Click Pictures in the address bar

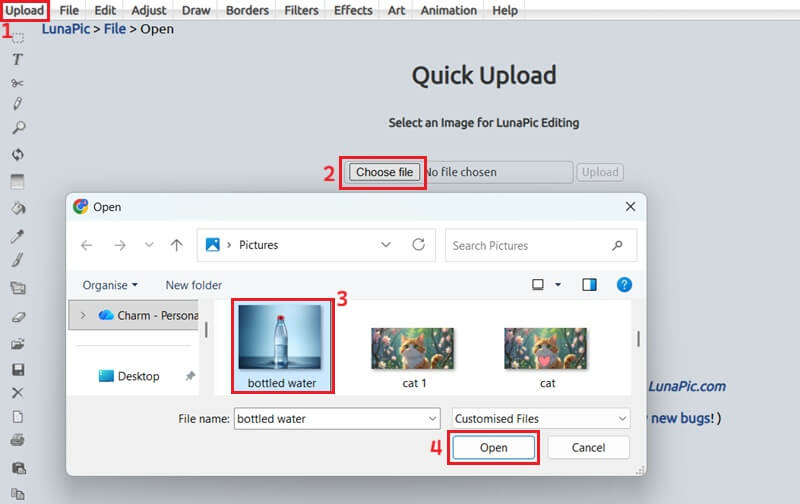[x=258, y=245]
